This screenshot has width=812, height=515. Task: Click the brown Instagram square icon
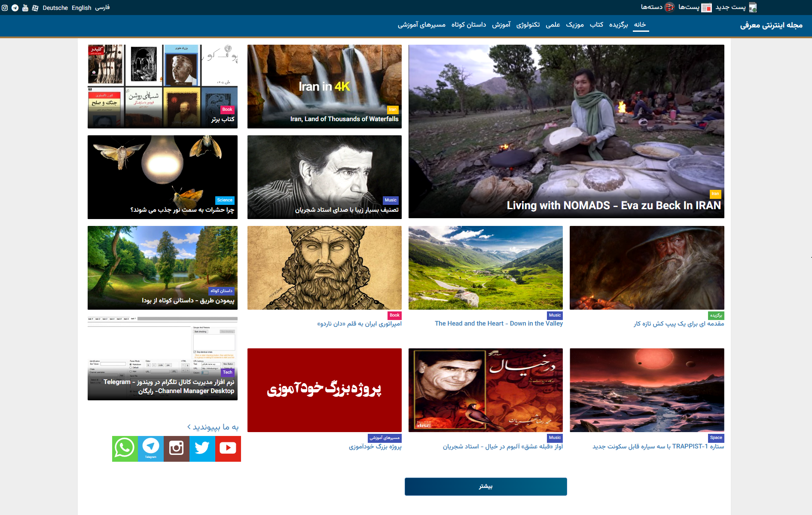click(x=177, y=448)
